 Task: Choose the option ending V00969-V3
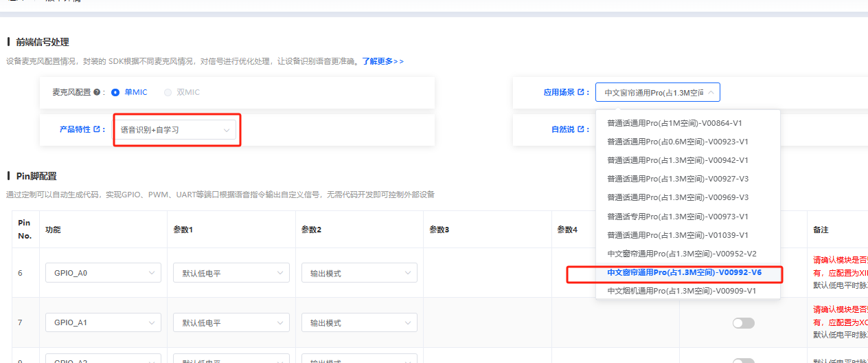click(688, 197)
